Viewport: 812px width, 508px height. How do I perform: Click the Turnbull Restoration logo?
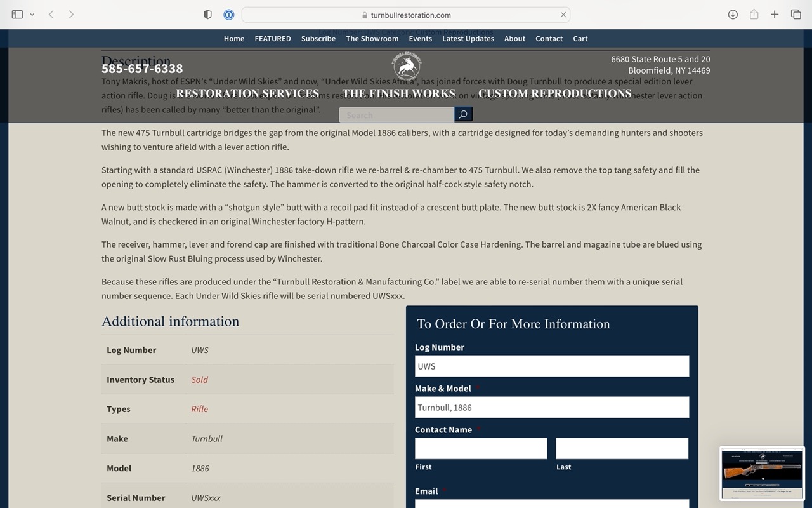406,66
